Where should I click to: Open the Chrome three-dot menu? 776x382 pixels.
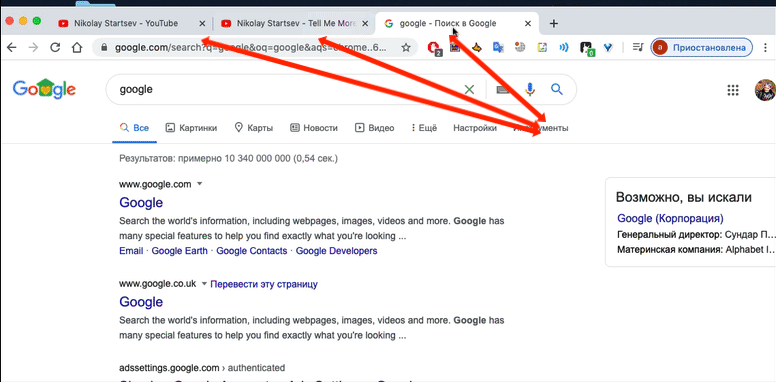tap(766, 48)
